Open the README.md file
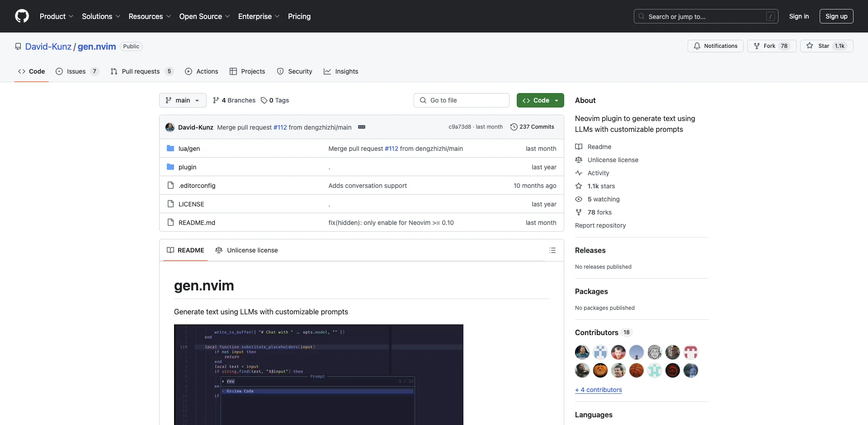Viewport: 868px width, 425px height. point(197,223)
